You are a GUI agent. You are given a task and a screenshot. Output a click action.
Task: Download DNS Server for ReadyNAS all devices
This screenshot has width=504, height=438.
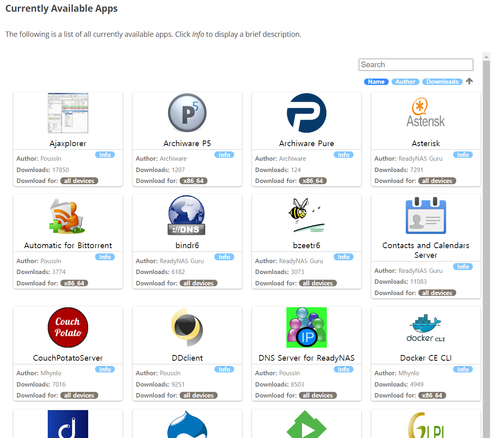318,395
